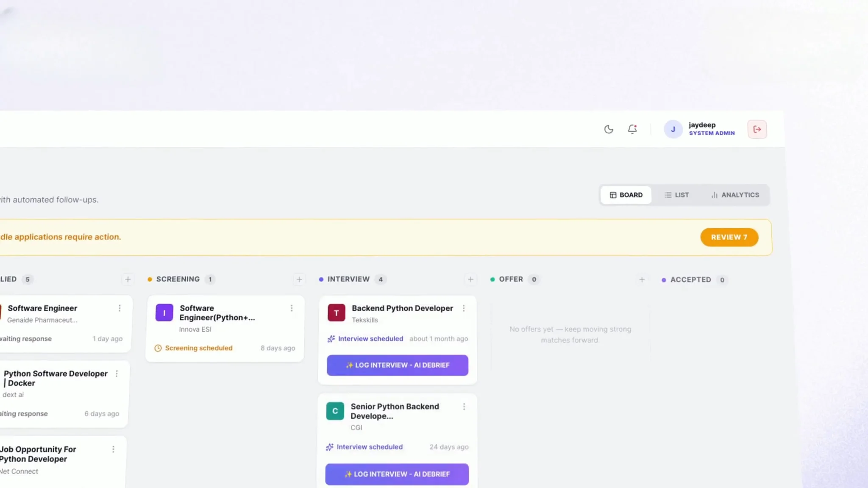Open options menu for Senior Python Backend card

(x=464, y=407)
